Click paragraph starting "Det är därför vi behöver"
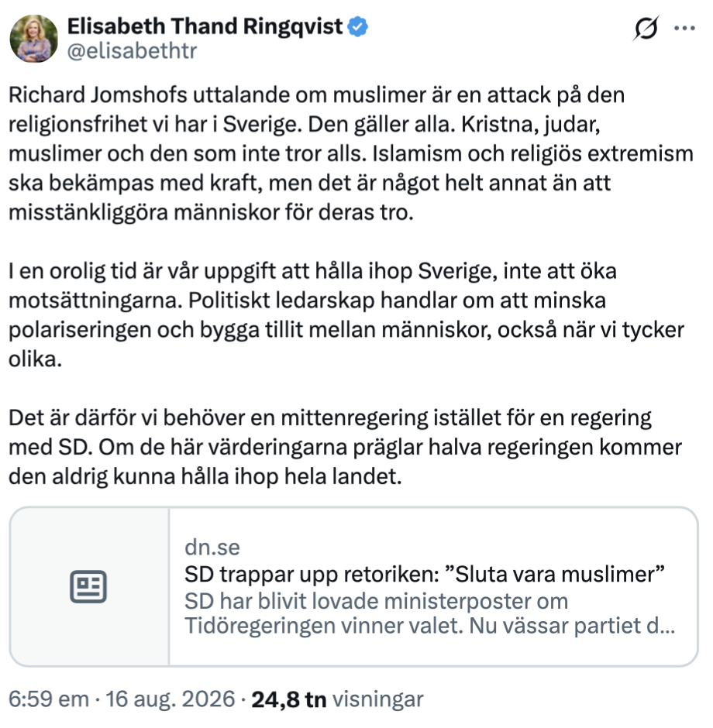 pyautogui.click(x=345, y=447)
